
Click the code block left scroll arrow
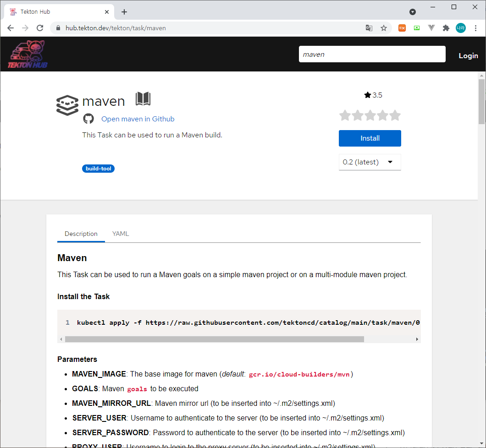tap(61, 339)
